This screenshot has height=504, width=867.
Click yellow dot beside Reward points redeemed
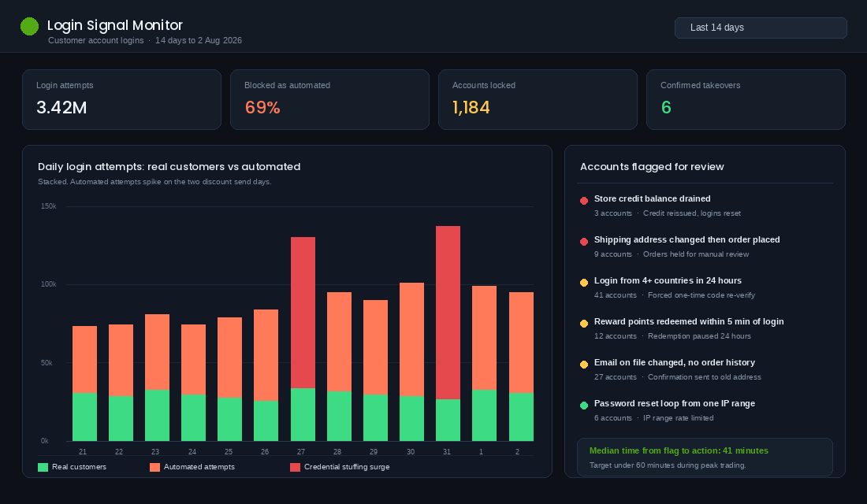[584, 324]
